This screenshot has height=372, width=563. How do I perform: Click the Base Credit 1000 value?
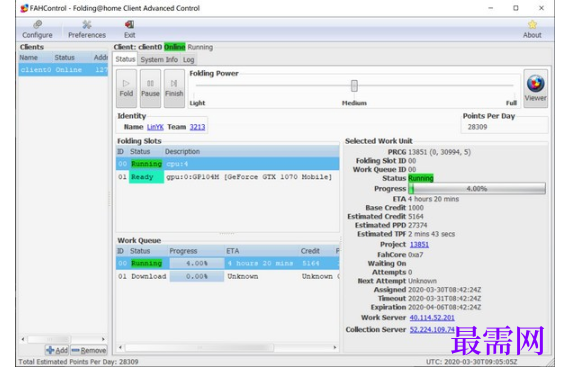tap(416, 208)
